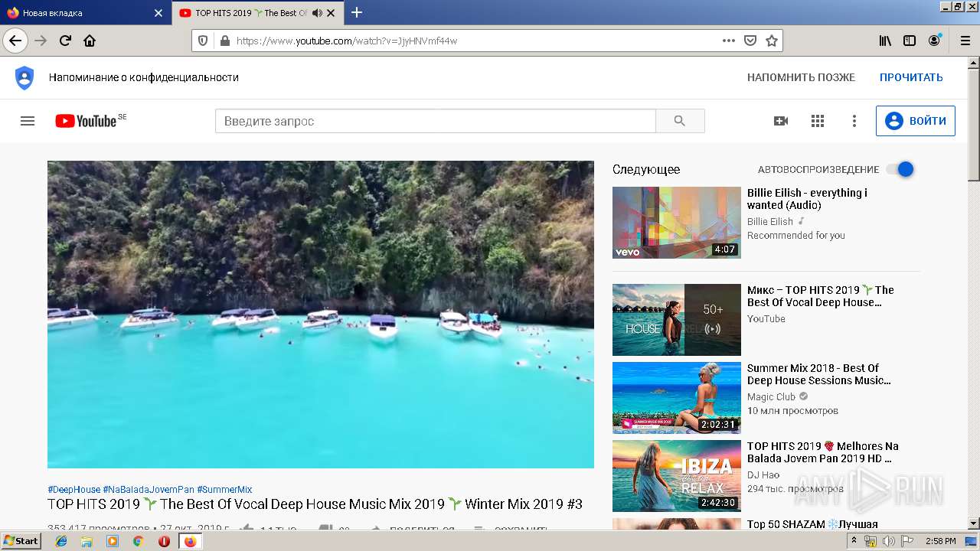The width and height of the screenshot is (980, 551).
Task: Open Billie Eilish - everything i wanted title
Action: coord(808,199)
